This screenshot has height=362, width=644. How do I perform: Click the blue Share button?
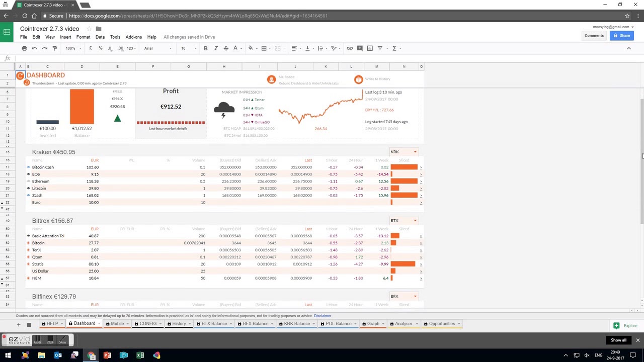[621, 36]
